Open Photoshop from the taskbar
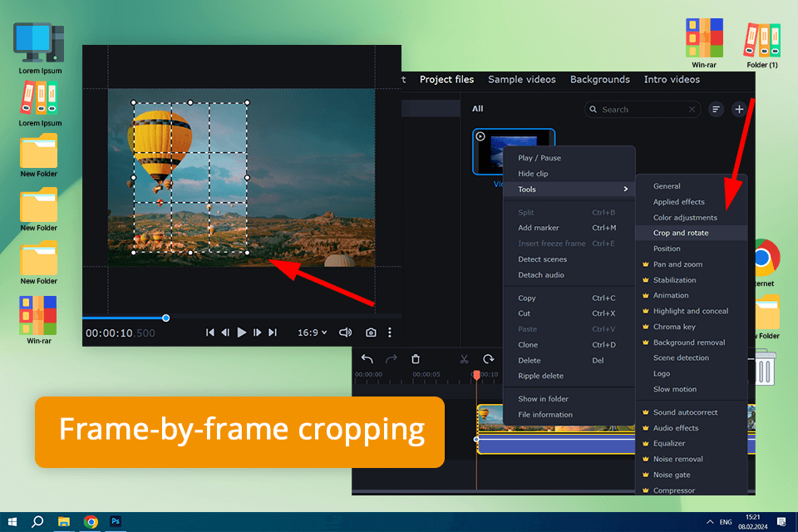Viewport: 798px width, 532px height. [x=116, y=521]
